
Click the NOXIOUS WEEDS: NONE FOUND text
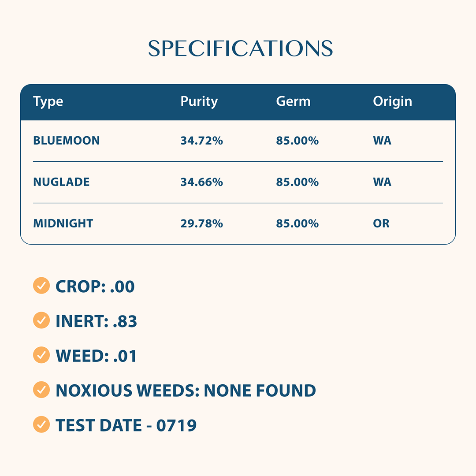click(x=186, y=390)
